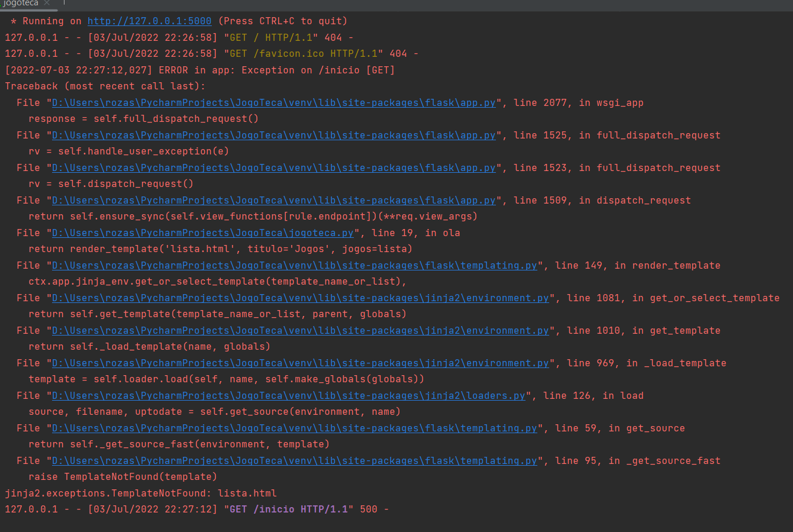
Task: Open templating.py link on the line 95 row
Action: click(x=295, y=461)
